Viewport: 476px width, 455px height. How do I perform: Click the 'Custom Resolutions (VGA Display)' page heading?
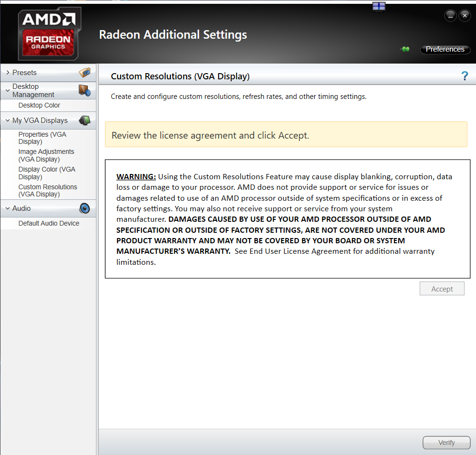pyautogui.click(x=180, y=76)
